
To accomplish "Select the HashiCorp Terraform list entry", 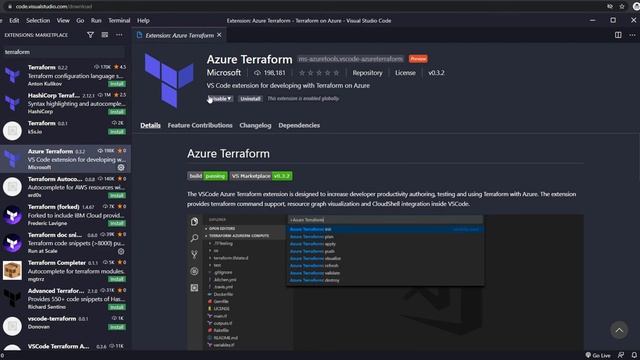I will coord(65,103).
